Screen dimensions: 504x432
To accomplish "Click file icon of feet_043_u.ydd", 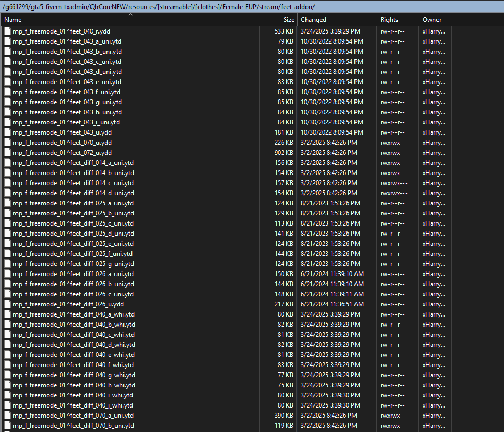I will [x=7, y=132].
